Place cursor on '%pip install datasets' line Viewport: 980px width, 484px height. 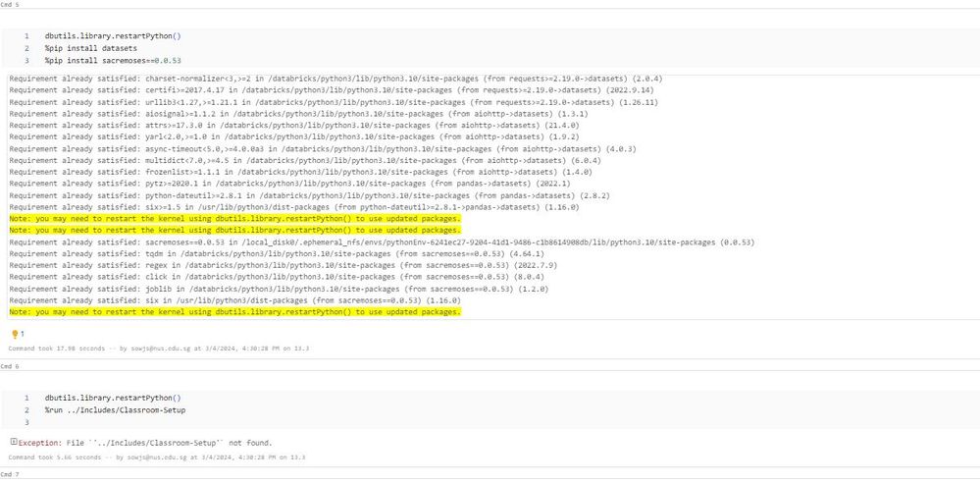click(x=91, y=48)
